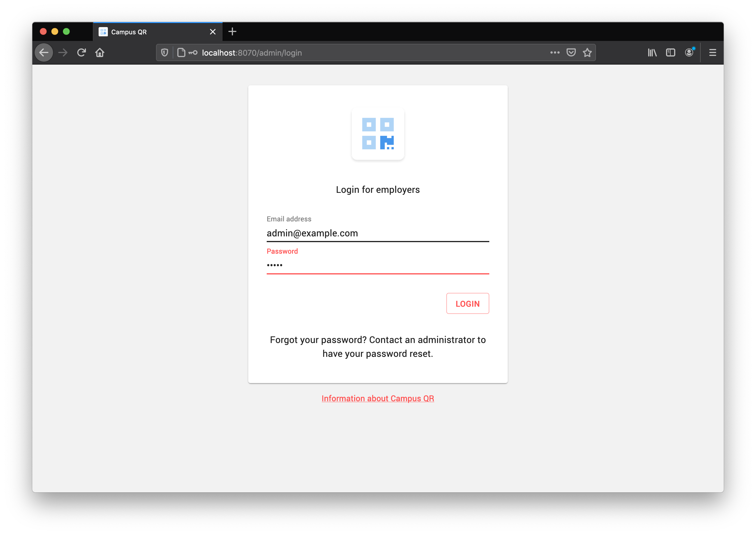The width and height of the screenshot is (756, 535).
Task: Open the Firefox account icon
Action: [x=689, y=53]
